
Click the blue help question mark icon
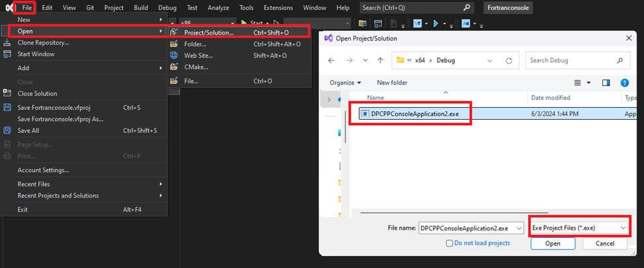pos(625,83)
